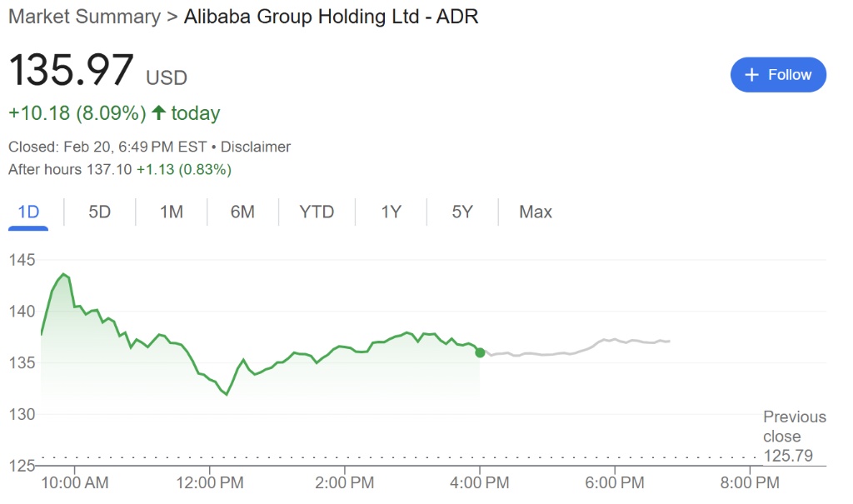Switch to the 5D chart tab

[99, 212]
